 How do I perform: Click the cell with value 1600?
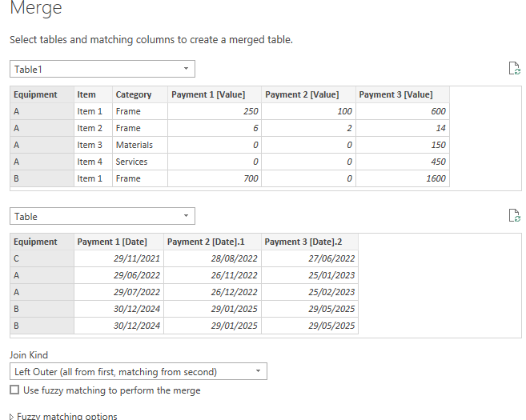(403, 178)
